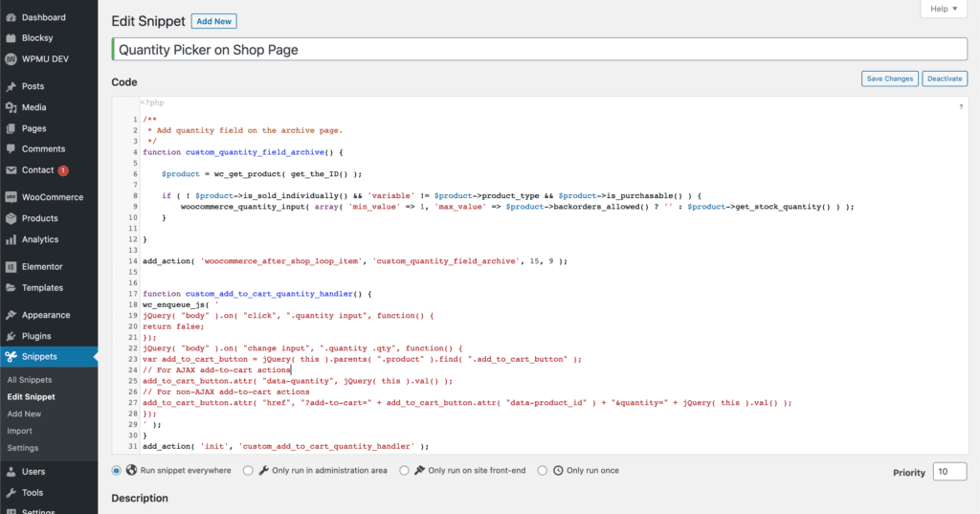Open the Edit Snippet submenu link
The width and height of the screenshot is (980, 514).
pyautogui.click(x=32, y=396)
